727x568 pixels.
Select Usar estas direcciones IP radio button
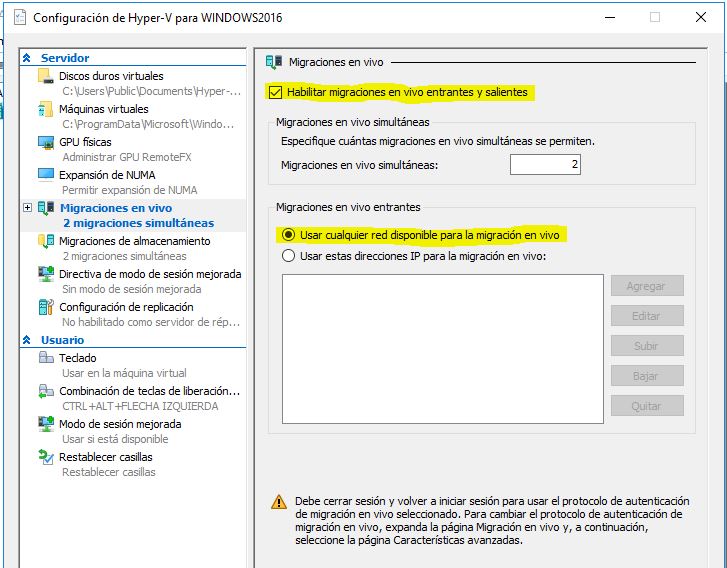click(288, 256)
